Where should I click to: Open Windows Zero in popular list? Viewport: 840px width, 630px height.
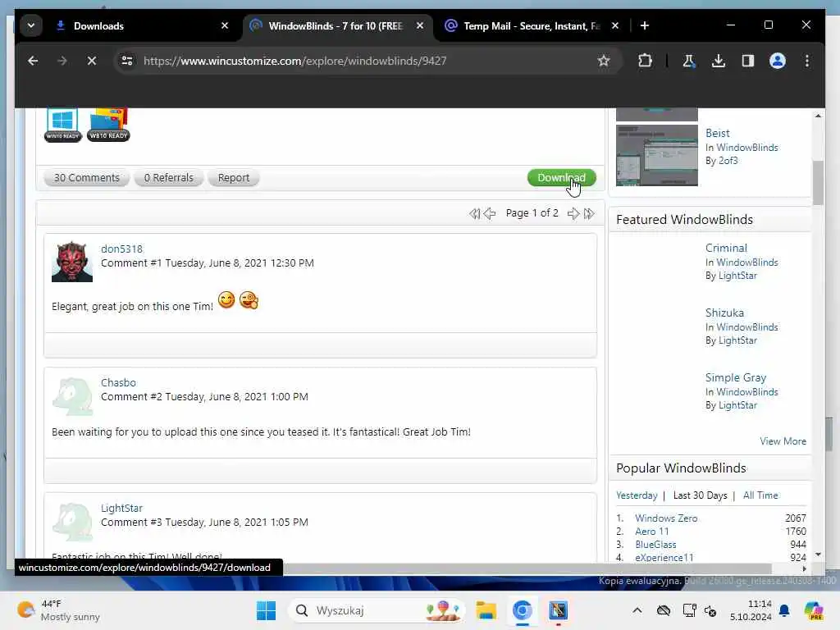point(666,518)
